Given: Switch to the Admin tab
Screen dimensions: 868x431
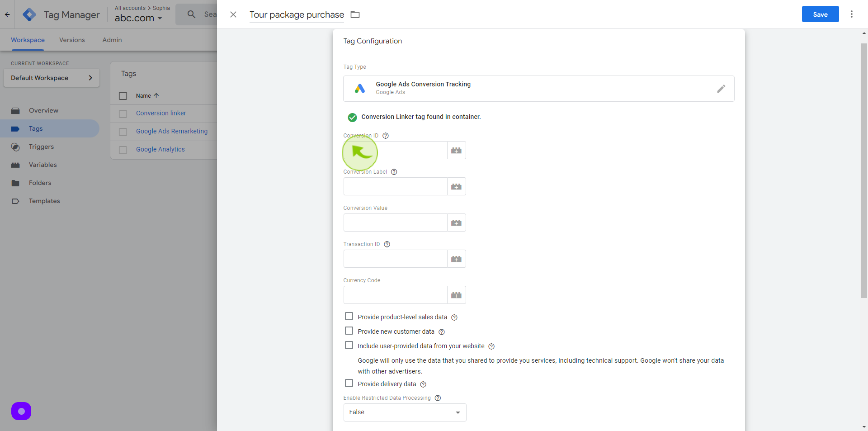Looking at the screenshot, I should [112, 40].
